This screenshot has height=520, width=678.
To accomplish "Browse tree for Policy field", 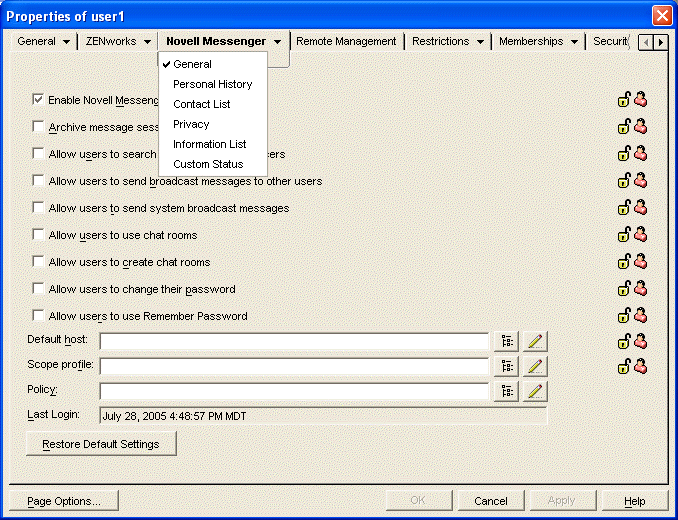I will pyautogui.click(x=506, y=392).
